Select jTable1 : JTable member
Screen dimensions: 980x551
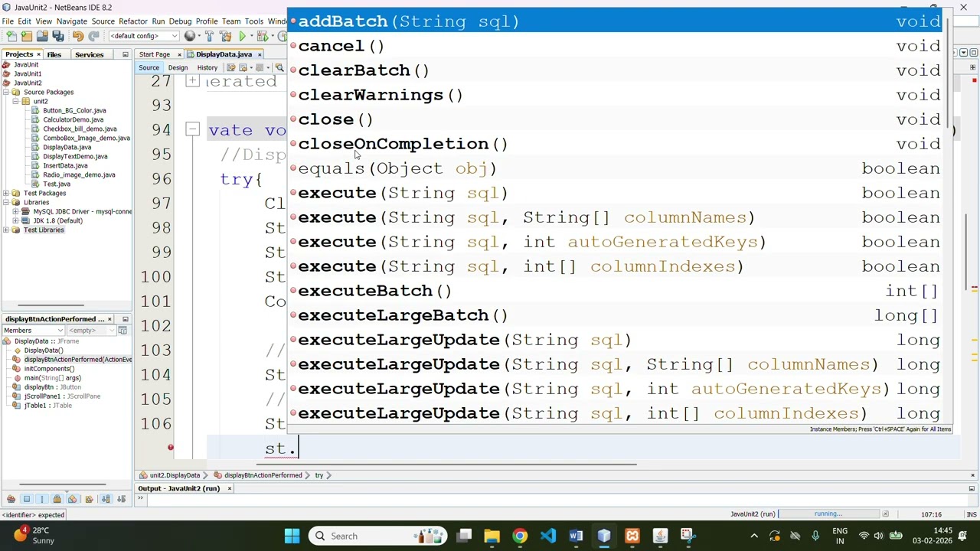pyautogui.click(x=47, y=406)
